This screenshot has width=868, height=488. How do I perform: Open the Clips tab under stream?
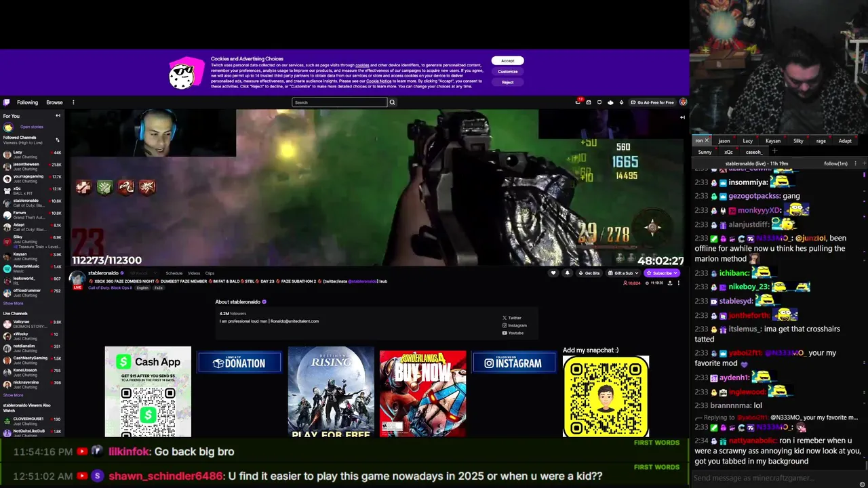tap(210, 273)
